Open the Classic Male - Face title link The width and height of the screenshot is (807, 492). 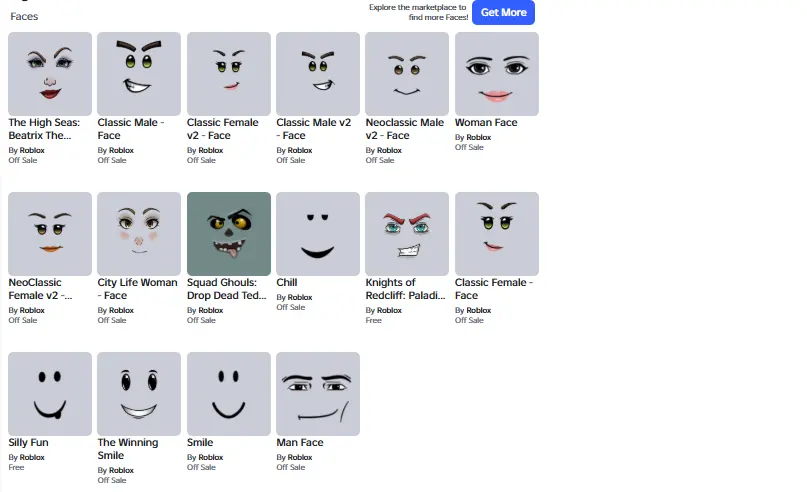coord(131,129)
